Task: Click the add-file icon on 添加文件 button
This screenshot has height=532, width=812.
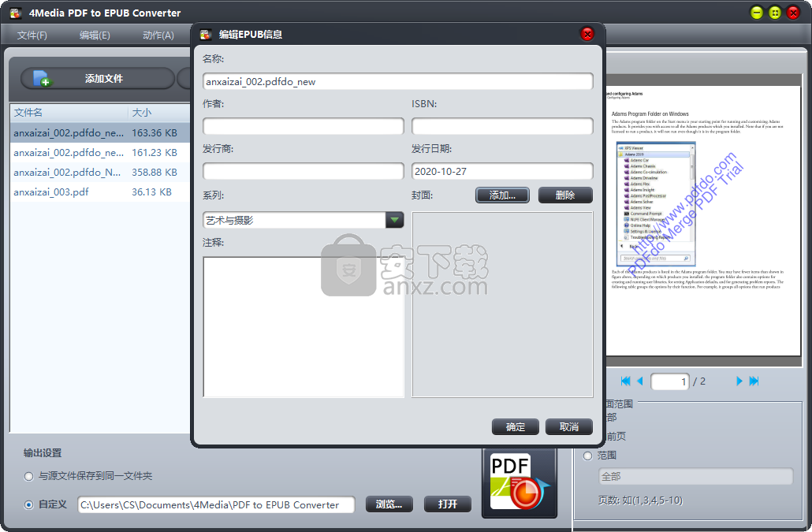Action: 42,78
